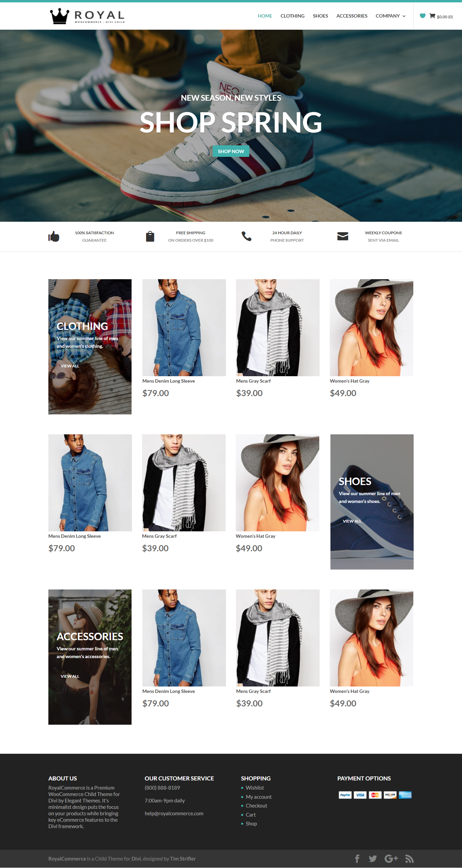The width and height of the screenshot is (462, 868).
Task: Click the phone support icon
Action: click(246, 236)
